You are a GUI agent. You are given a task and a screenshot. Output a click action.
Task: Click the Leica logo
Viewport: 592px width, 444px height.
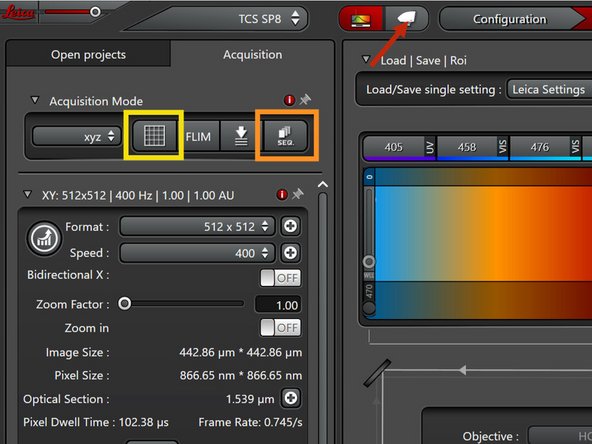click(x=18, y=12)
